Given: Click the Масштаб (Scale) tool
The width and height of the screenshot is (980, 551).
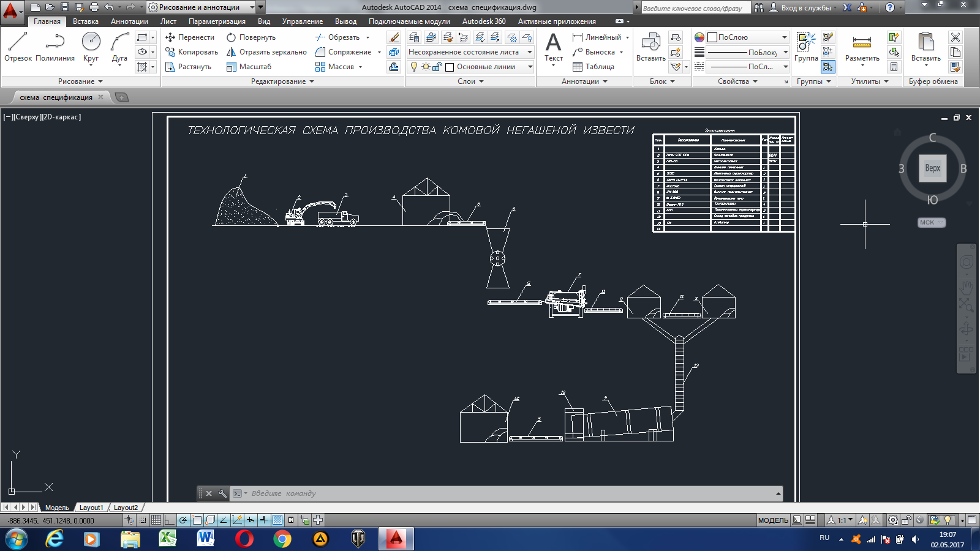Looking at the screenshot, I should (249, 67).
